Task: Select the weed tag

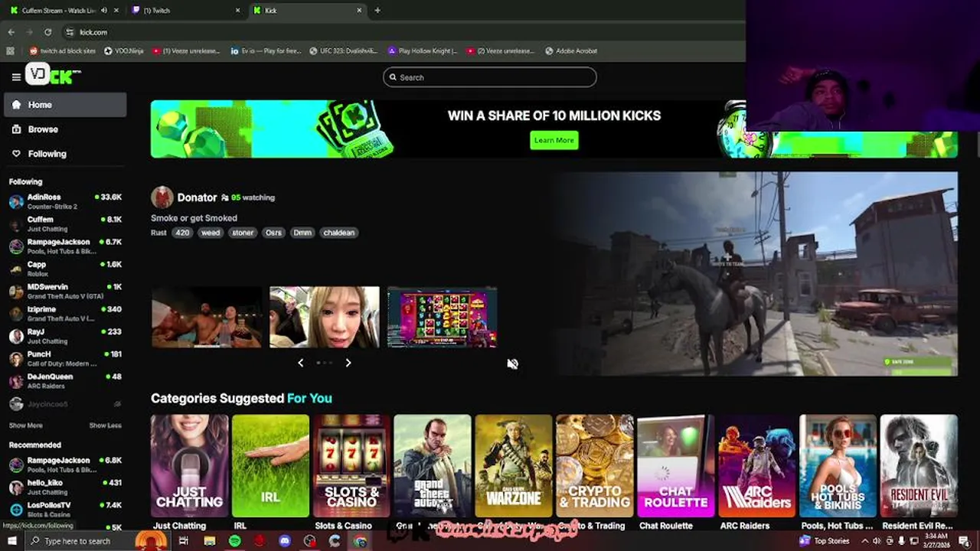Action: [211, 233]
